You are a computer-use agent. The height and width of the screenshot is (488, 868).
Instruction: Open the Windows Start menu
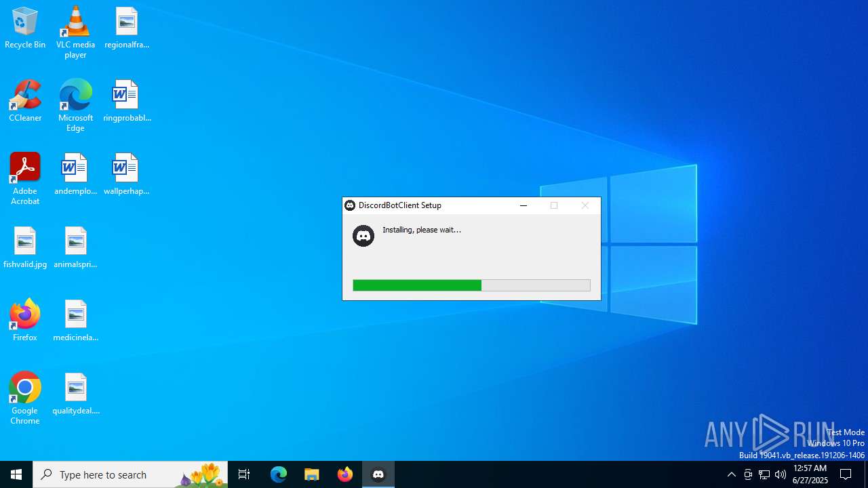click(16, 474)
